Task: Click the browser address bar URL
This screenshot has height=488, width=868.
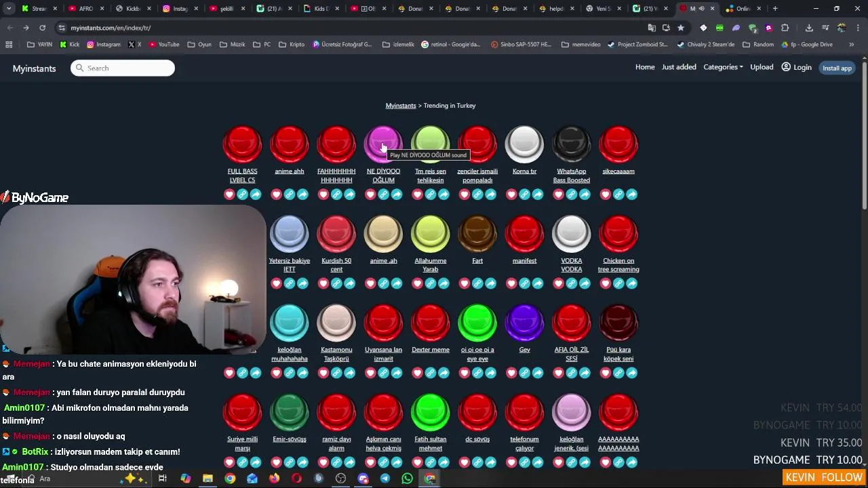Action: (111, 28)
